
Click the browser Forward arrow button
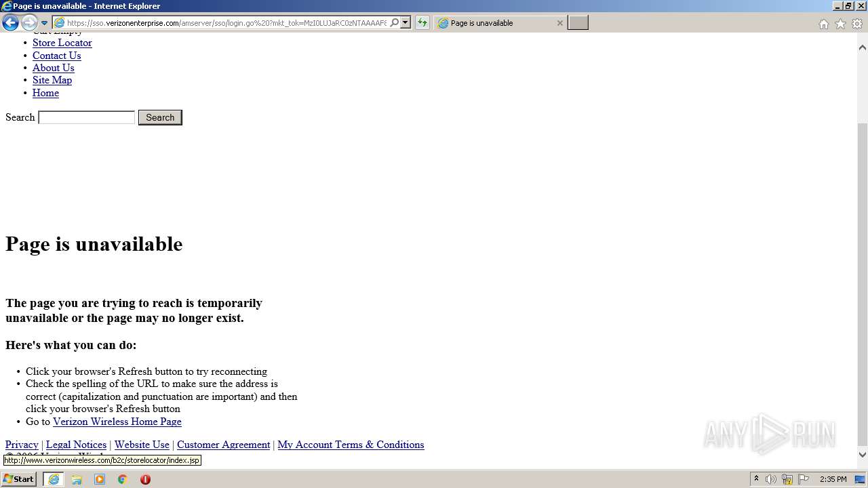(28, 23)
